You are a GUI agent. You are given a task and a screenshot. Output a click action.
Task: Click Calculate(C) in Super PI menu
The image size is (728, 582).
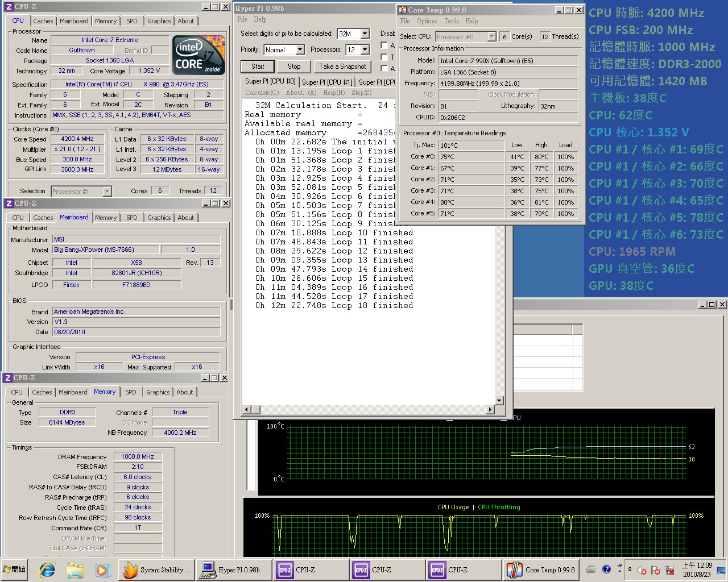tap(262, 93)
